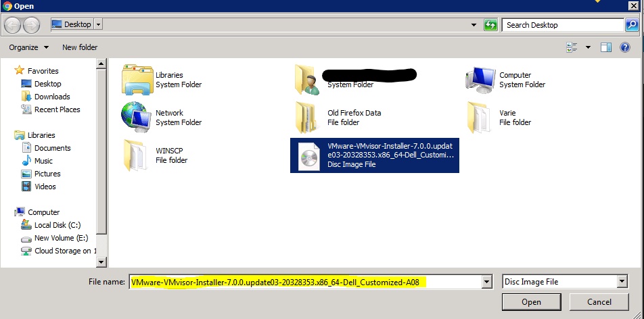Click the Forward navigation arrow

click(32, 26)
